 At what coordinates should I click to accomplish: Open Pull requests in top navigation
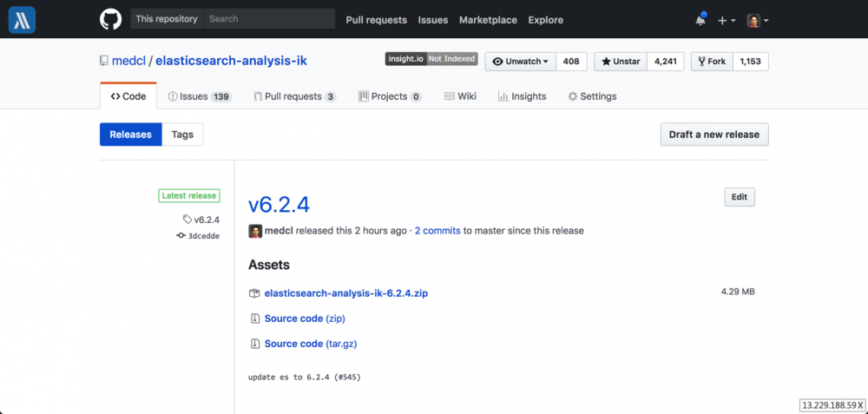[377, 20]
